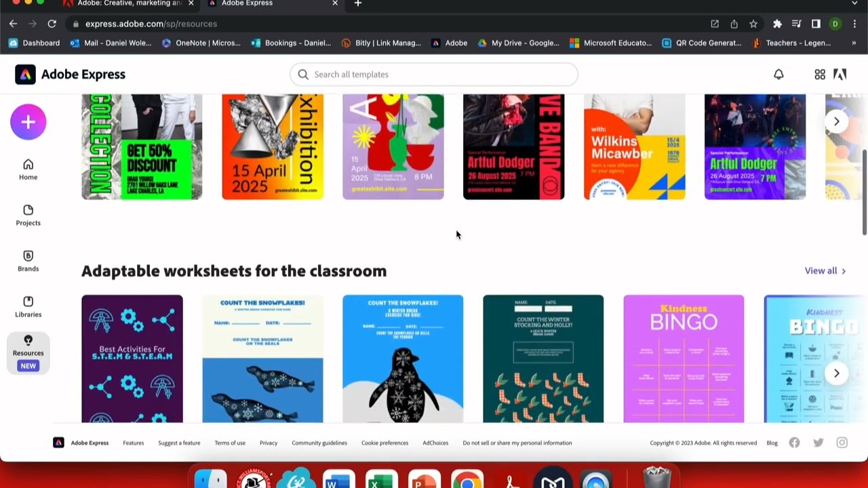
Task: Open the Microsoft Educator bookmark
Action: coord(611,43)
